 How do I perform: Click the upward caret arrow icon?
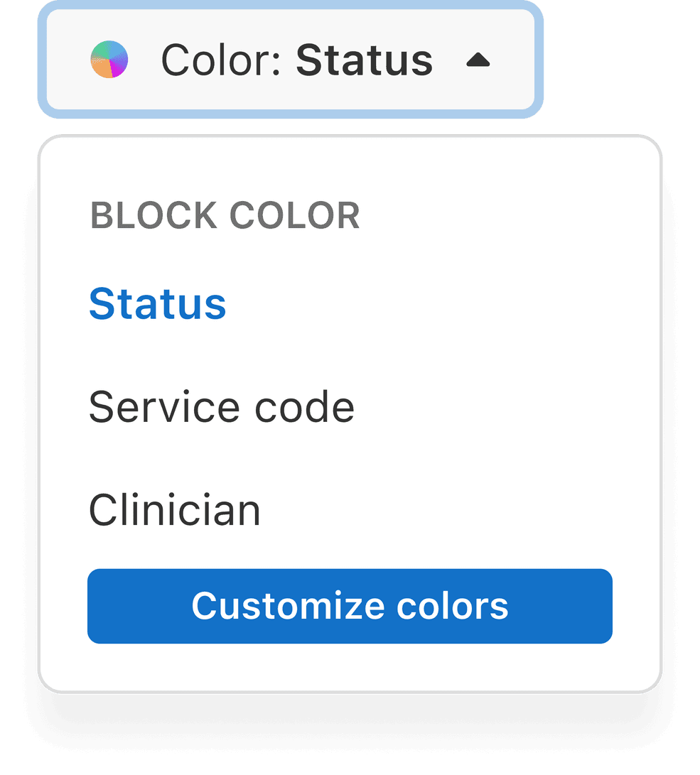pyautogui.click(x=478, y=60)
